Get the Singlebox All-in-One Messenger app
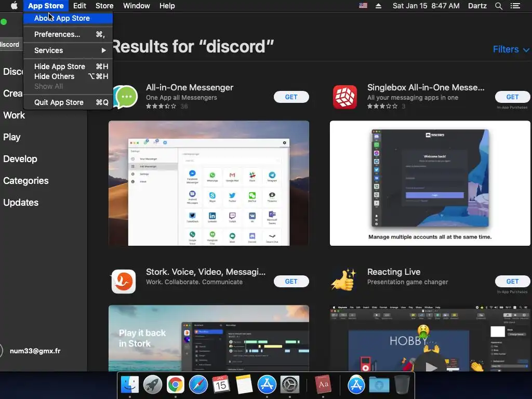 coord(512,97)
